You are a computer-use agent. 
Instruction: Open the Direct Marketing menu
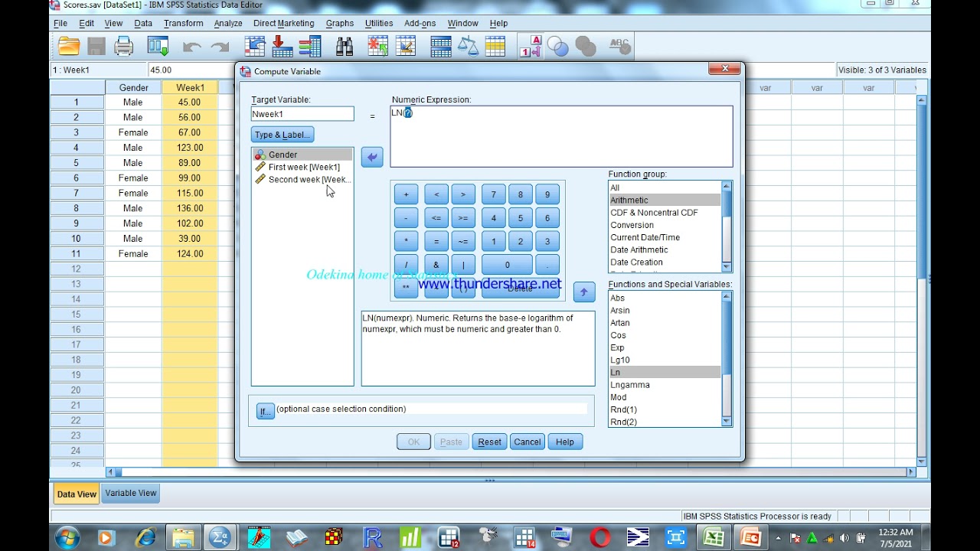pyautogui.click(x=283, y=23)
